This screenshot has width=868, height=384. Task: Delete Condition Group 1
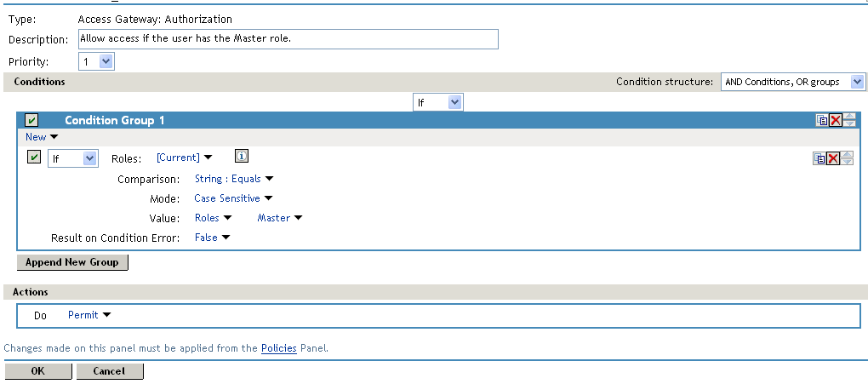(835, 121)
